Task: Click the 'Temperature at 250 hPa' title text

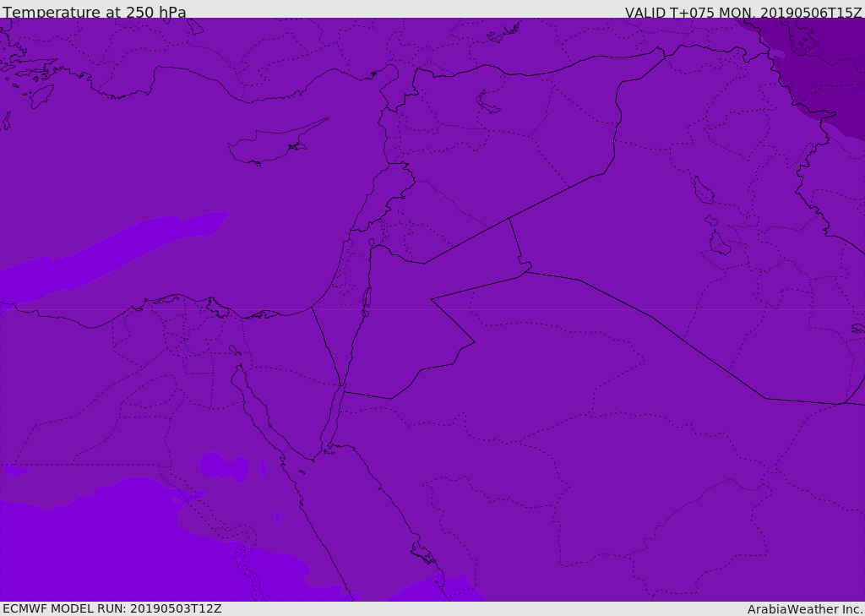Action: click(95, 12)
